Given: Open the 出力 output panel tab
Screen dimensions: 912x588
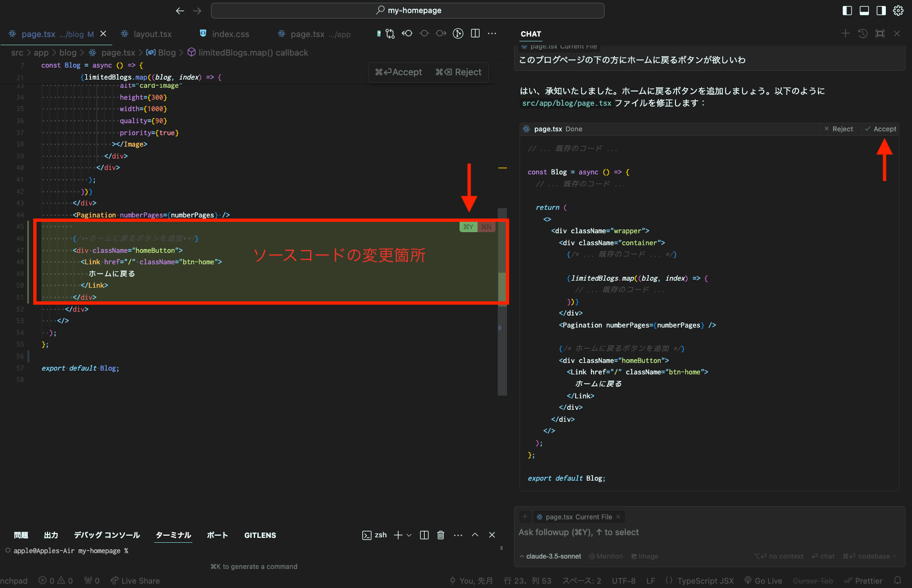Looking at the screenshot, I should click(x=51, y=535).
